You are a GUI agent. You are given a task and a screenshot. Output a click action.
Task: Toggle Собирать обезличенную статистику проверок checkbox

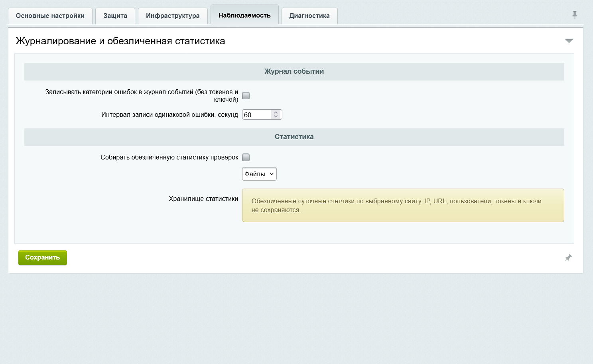click(x=246, y=157)
